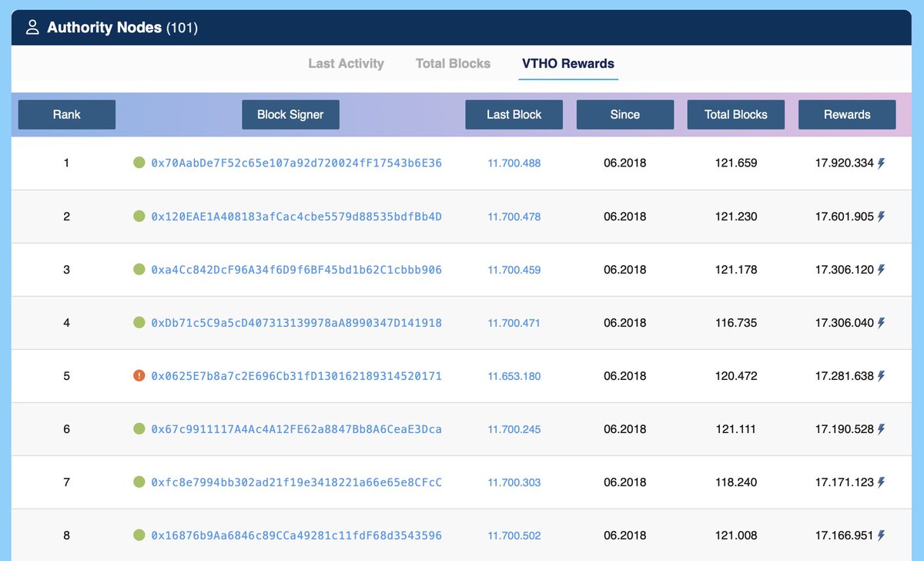This screenshot has height=561, width=924.
Task: Switch to the Last Activity tab
Action: pyautogui.click(x=346, y=63)
